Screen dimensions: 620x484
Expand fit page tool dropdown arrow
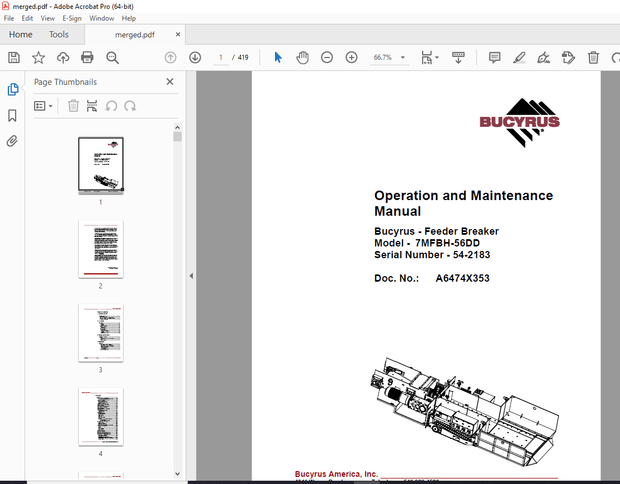437,58
